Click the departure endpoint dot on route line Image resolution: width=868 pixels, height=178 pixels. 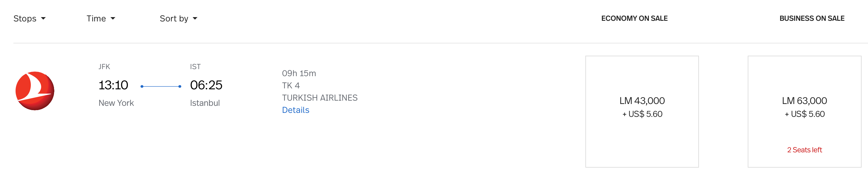click(142, 86)
